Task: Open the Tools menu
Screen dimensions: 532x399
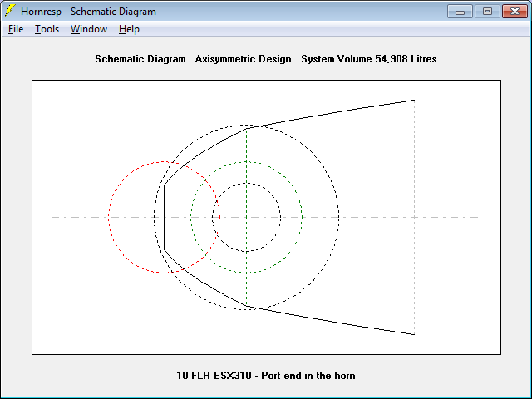Action: [47, 29]
